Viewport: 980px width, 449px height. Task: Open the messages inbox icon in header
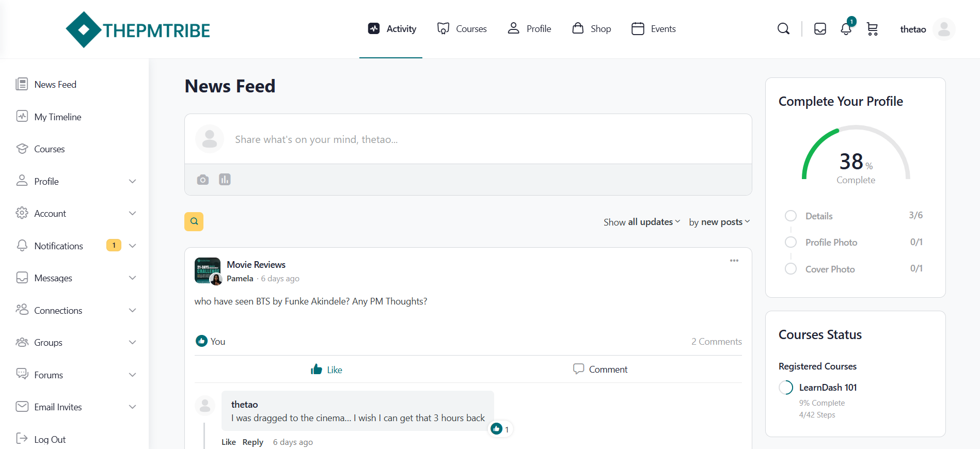click(x=820, y=29)
